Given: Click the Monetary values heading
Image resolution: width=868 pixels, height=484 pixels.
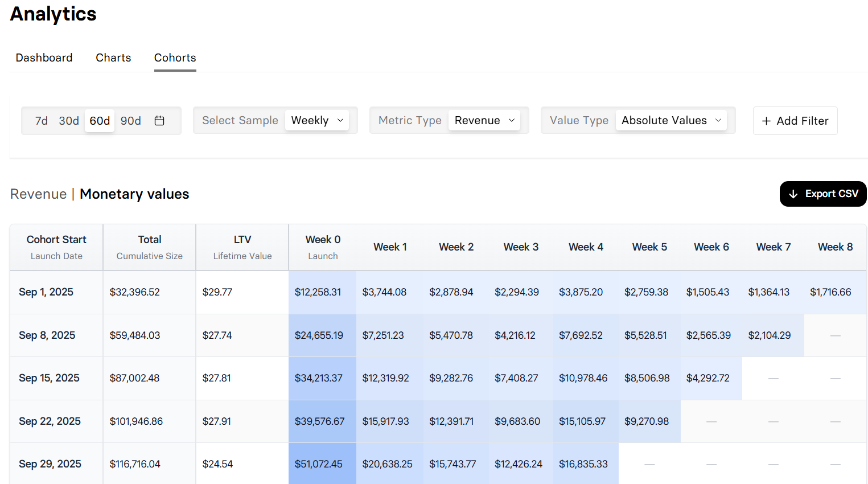Looking at the screenshot, I should (x=134, y=194).
